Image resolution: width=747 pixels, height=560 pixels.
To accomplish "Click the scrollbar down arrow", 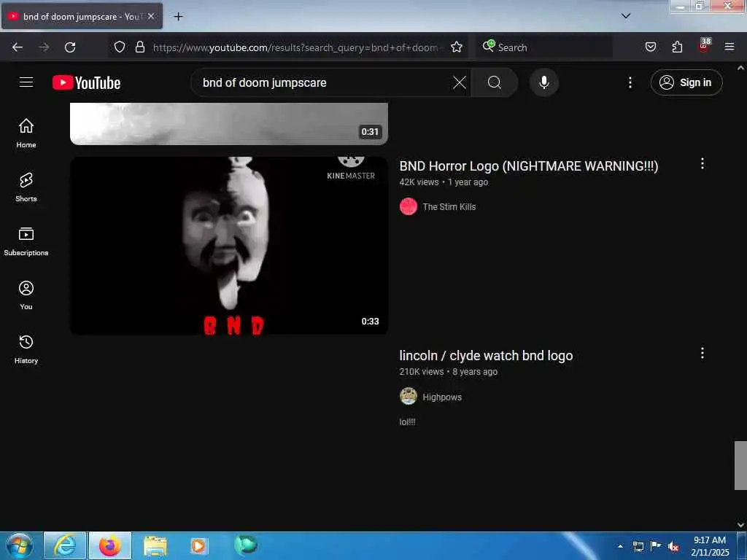I will point(740,525).
